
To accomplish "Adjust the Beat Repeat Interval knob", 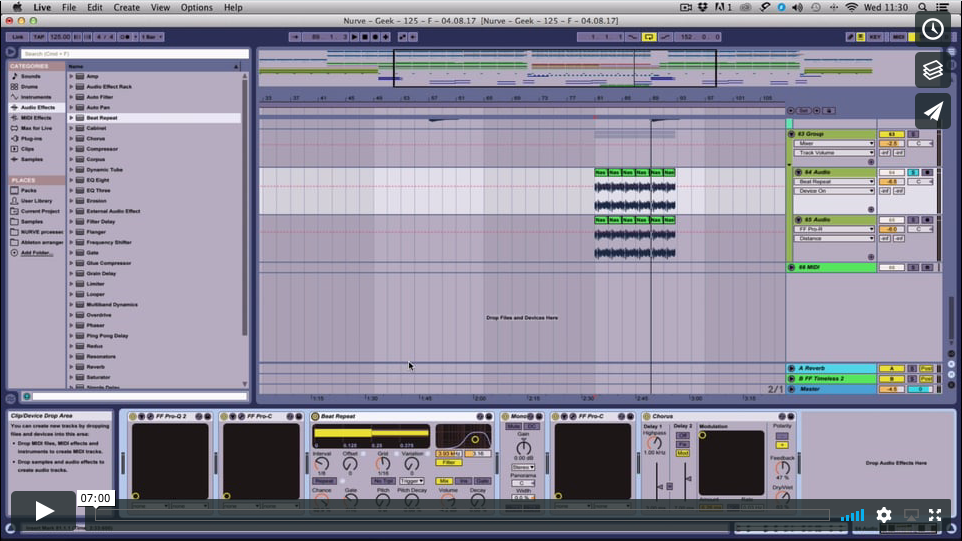I will (x=321, y=465).
